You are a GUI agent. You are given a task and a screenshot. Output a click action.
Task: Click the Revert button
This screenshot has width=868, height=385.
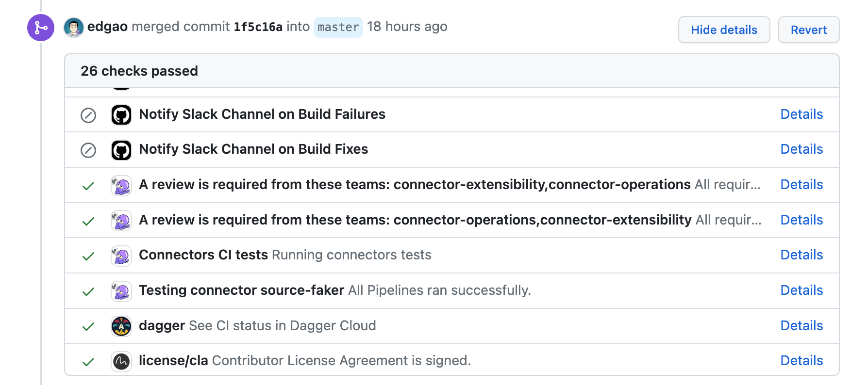pos(808,30)
